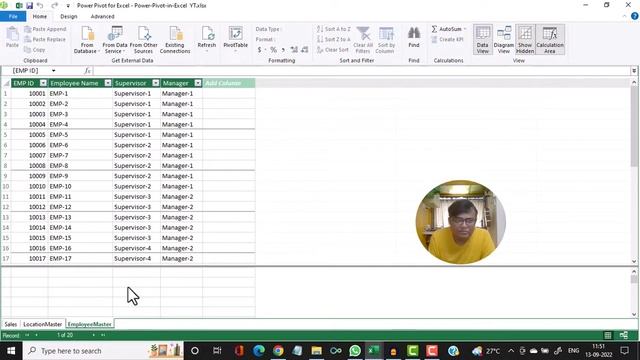Save with Quick Access save icon
The image size is (640, 360).
29,6
